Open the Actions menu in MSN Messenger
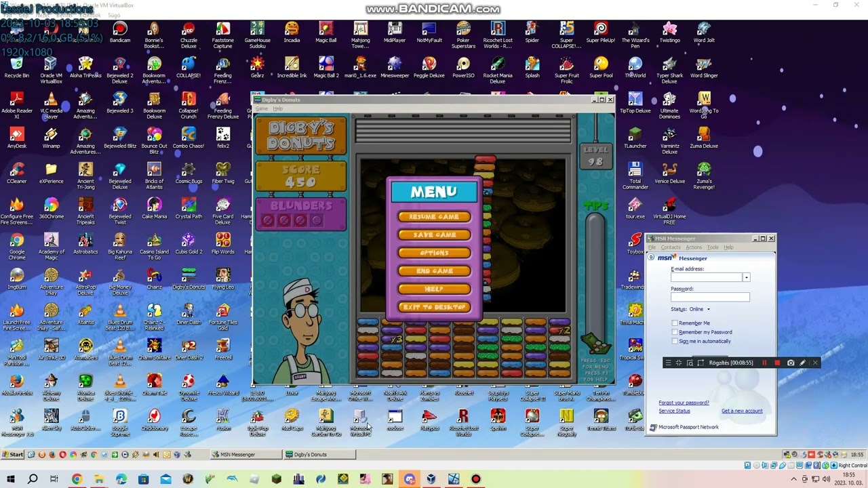This screenshot has width=868, height=488. click(694, 247)
